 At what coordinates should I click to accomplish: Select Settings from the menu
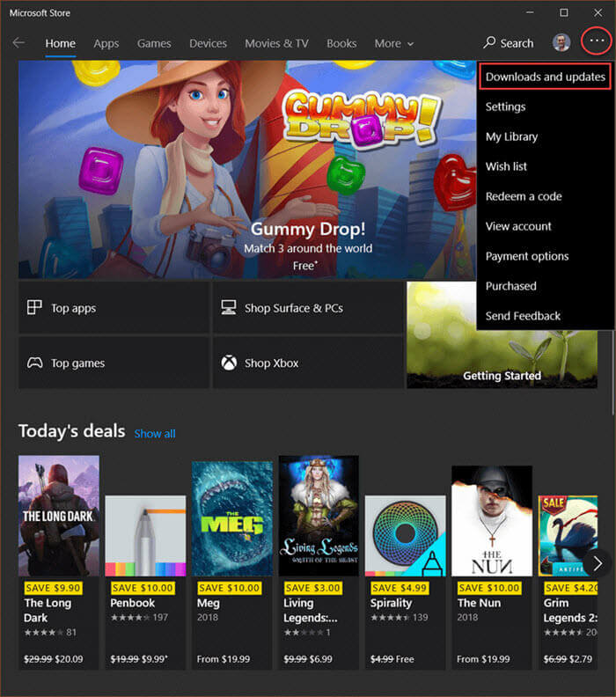pos(546,106)
